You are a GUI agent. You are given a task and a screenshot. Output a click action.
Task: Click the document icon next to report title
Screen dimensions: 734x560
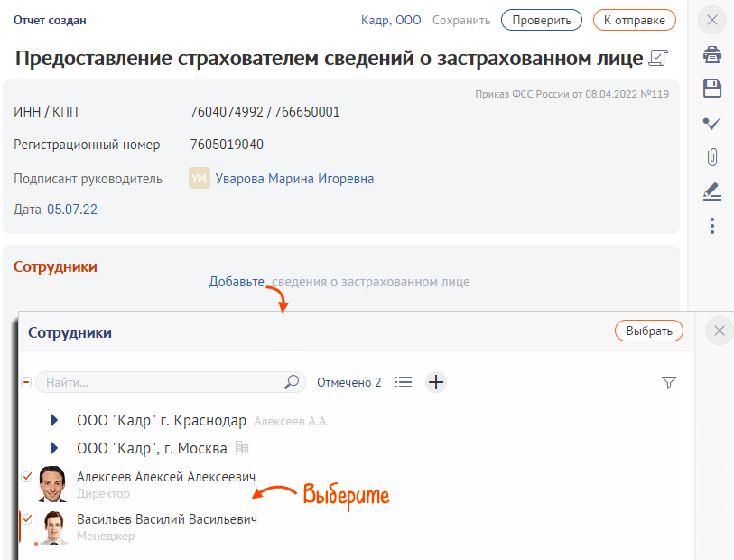coord(658,58)
